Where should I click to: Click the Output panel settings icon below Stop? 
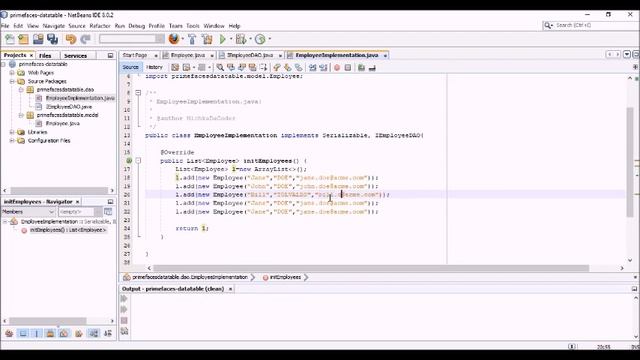click(124, 331)
